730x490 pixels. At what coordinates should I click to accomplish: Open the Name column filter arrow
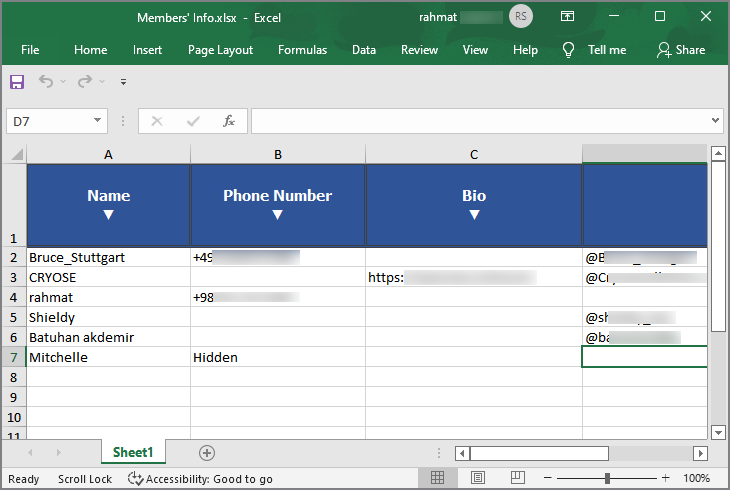[x=108, y=215]
